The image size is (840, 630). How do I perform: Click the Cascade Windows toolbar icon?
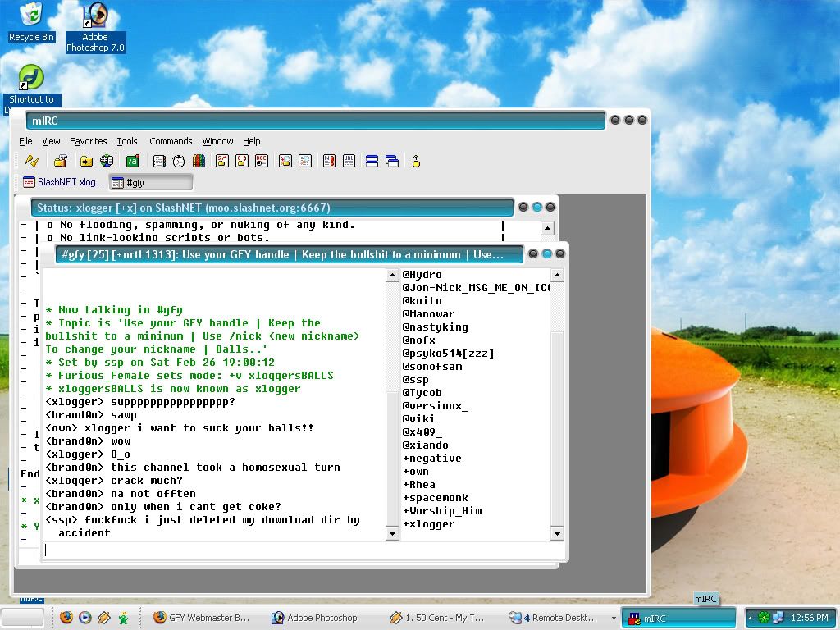[392, 161]
